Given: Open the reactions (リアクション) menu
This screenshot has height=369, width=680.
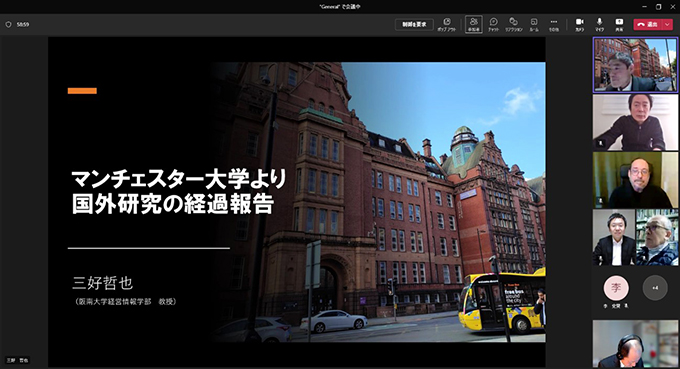Looking at the screenshot, I should click(513, 24).
